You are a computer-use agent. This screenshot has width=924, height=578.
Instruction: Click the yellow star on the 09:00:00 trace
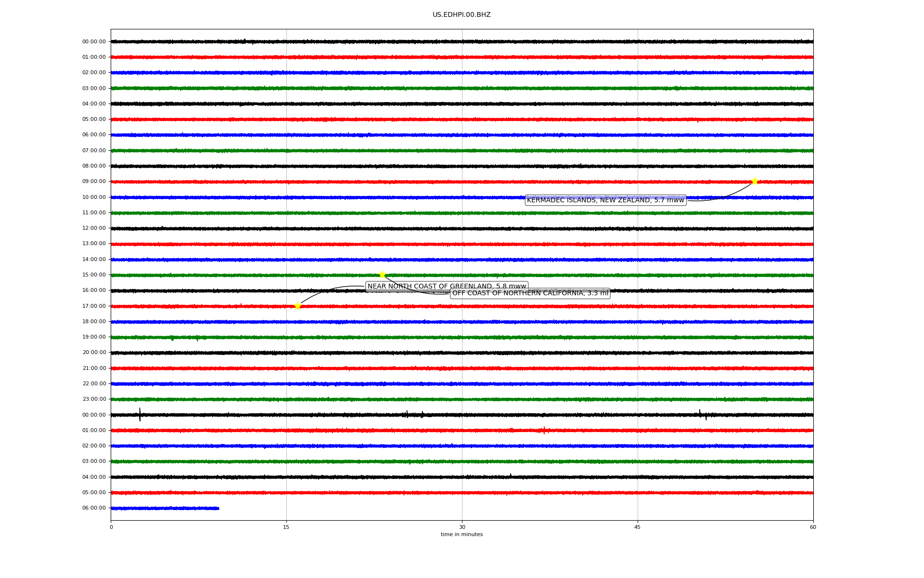[x=754, y=182]
